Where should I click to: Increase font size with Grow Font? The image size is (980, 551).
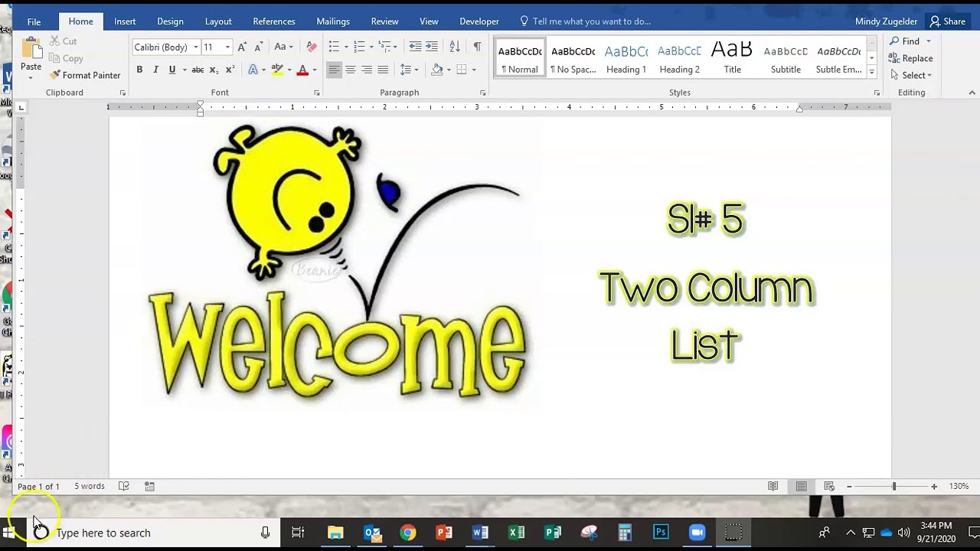243,47
